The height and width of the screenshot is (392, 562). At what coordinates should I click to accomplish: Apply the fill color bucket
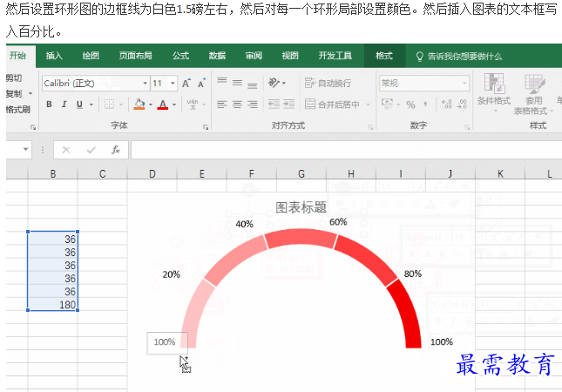pyautogui.click(x=139, y=105)
